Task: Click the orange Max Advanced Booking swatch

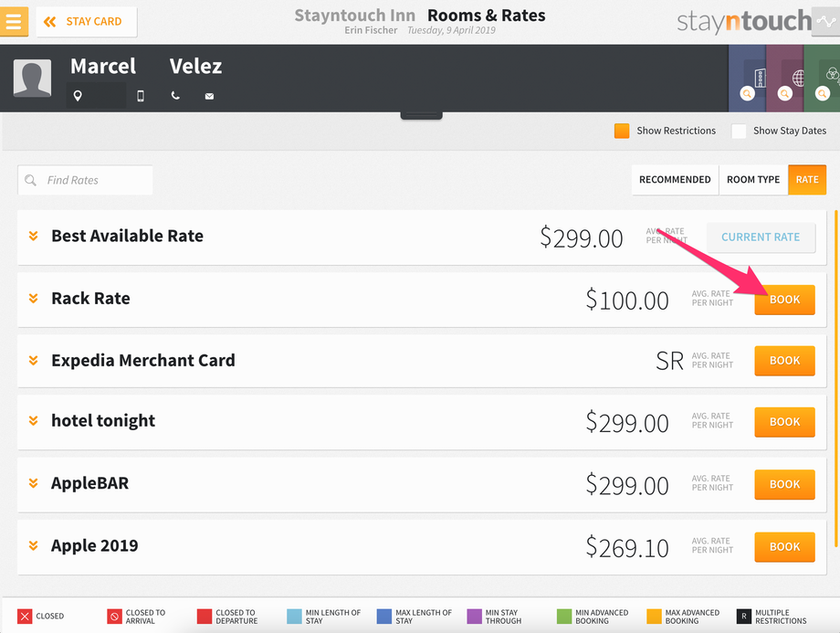Action: point(655,617)
